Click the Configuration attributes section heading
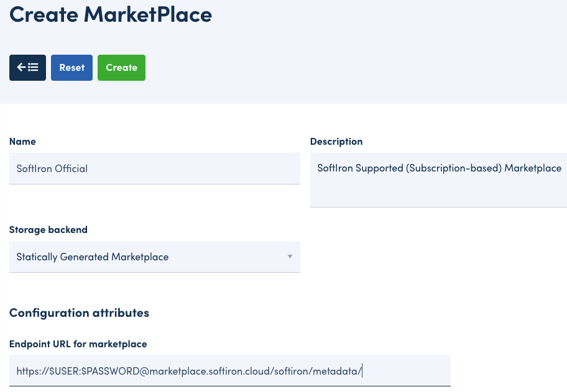Screen dimensions: 567x392 coord(79,312)
